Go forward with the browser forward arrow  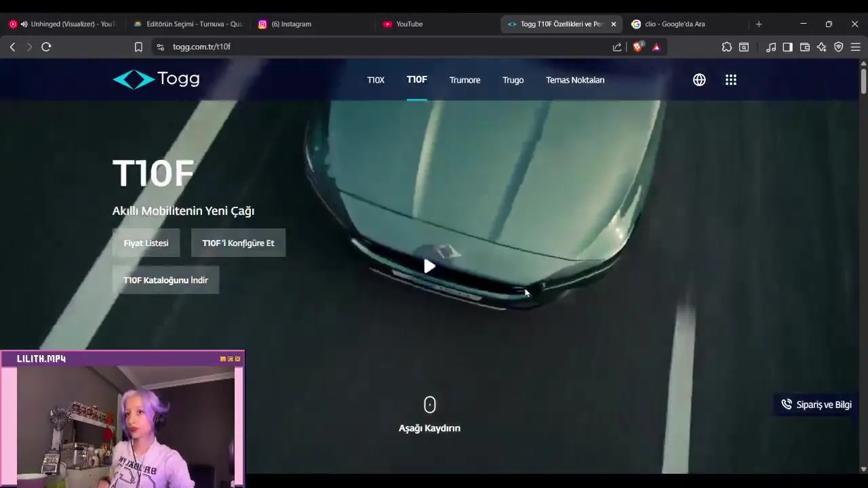pos(29,47)
